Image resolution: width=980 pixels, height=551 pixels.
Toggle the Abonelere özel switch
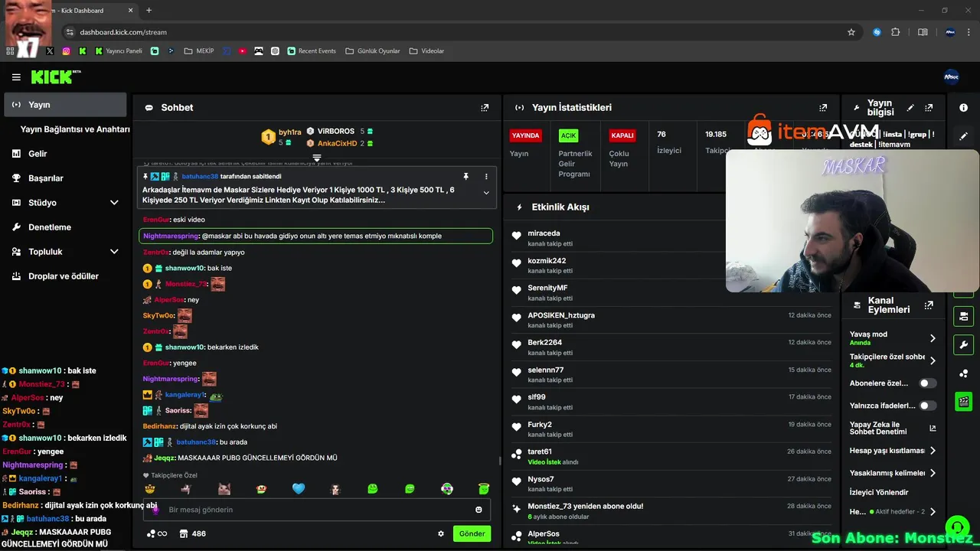[927, 383]
